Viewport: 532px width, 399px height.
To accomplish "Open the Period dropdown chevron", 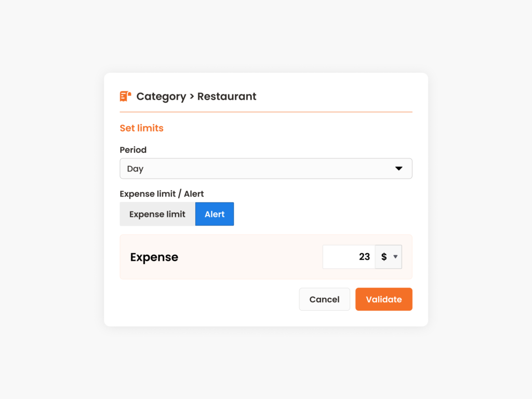I will (398, 168).
